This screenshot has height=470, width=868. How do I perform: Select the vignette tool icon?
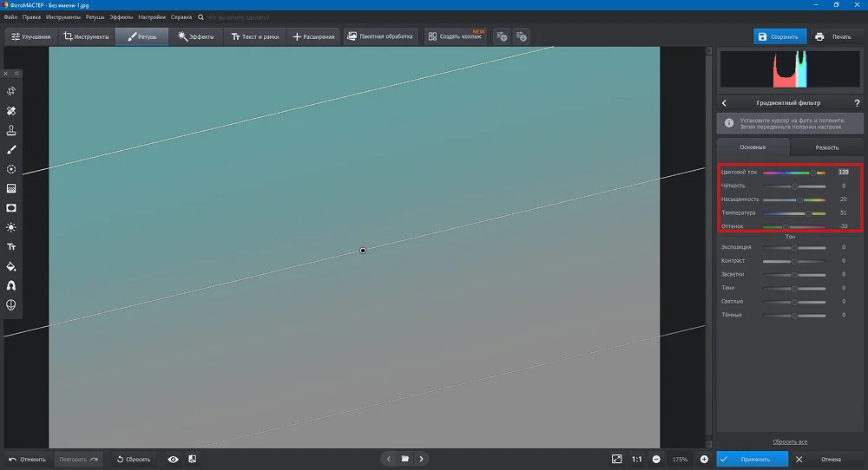[x=11, y=208]
